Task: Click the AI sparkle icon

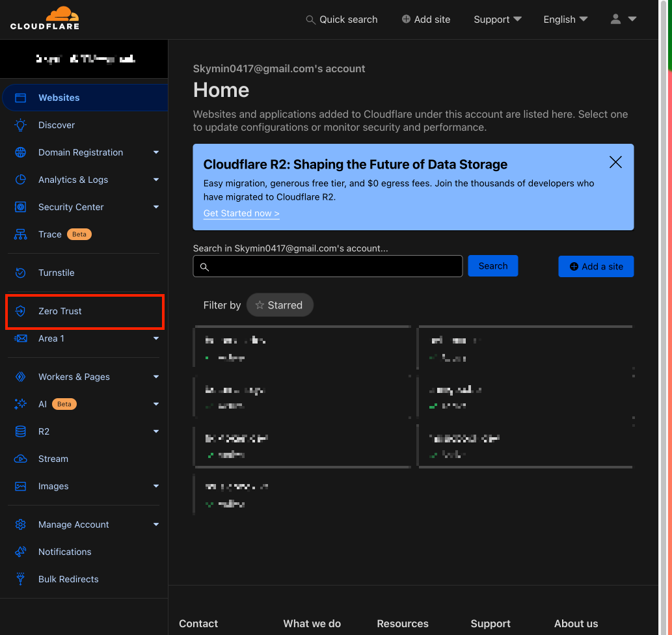Action: 21,404
